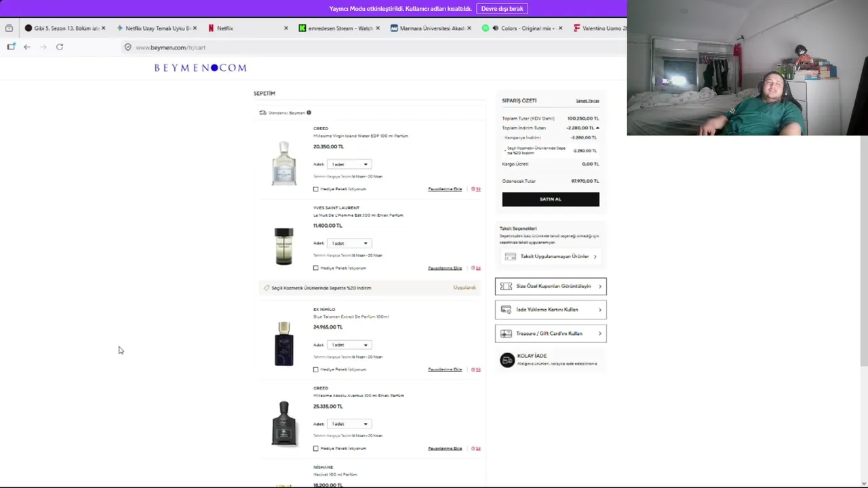Screen dimensions: 868x488
Task: Click the coupon ticket icon beside Size Özel Kuponları
Action: tap(506, 286)
